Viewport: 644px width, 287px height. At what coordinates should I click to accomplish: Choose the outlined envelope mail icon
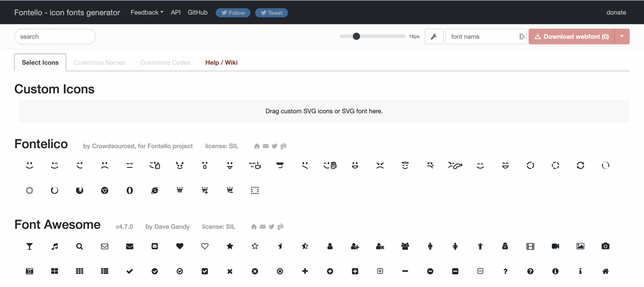click(104, 246)
